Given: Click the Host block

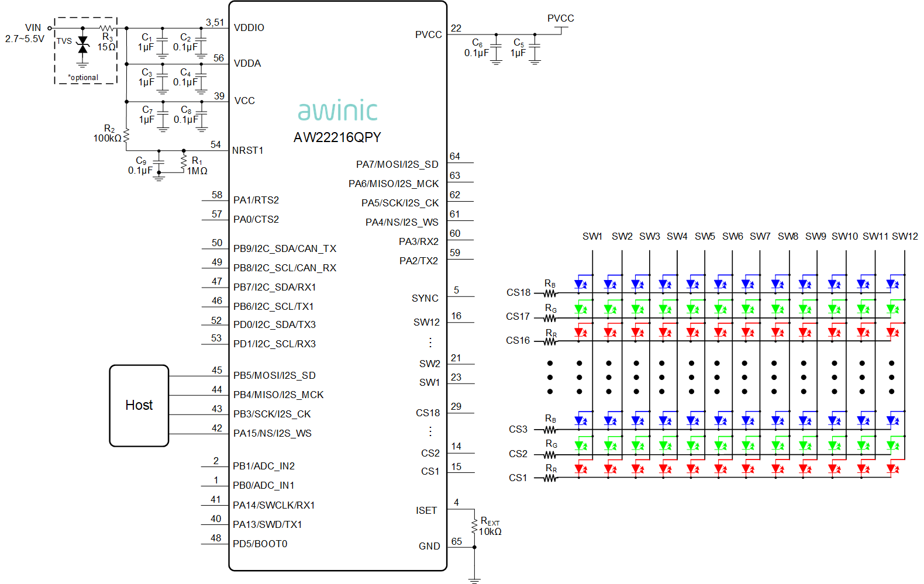Looking at the screenshot, I should pos(139,406).
